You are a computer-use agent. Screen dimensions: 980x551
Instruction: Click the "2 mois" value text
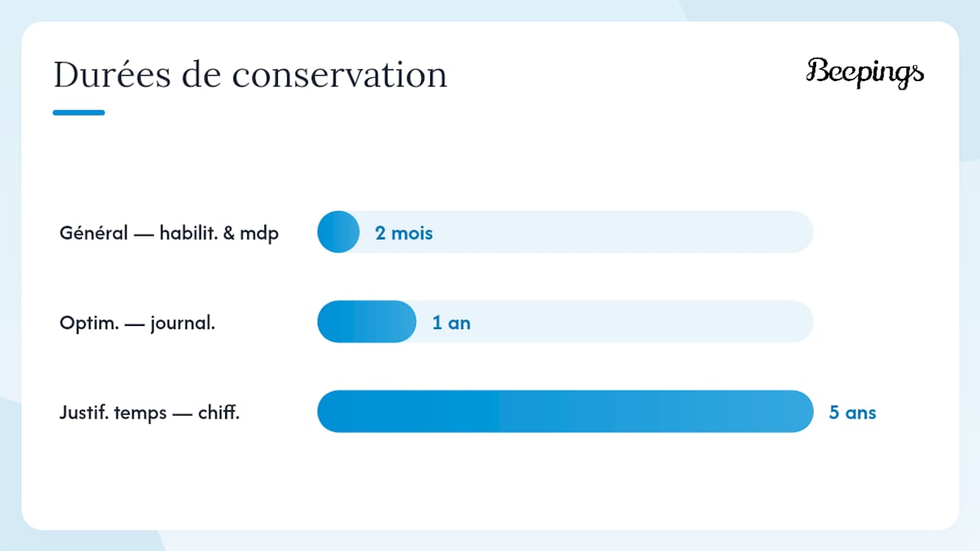click(404, 233)
